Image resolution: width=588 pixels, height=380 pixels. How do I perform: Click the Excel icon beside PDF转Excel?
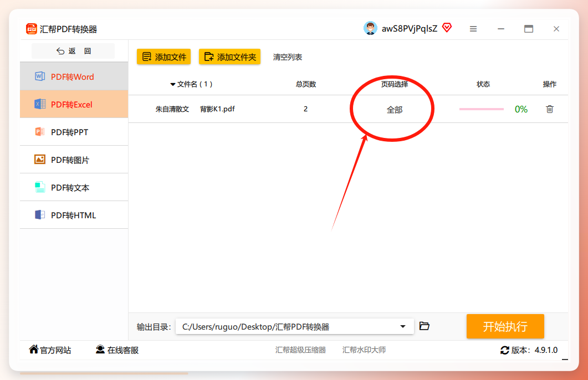[40, 104]
